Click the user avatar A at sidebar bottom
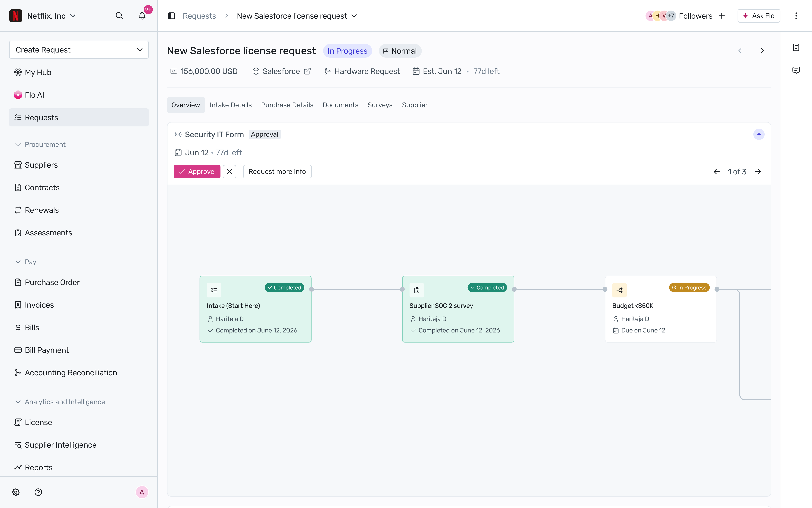 coord(142,492)
